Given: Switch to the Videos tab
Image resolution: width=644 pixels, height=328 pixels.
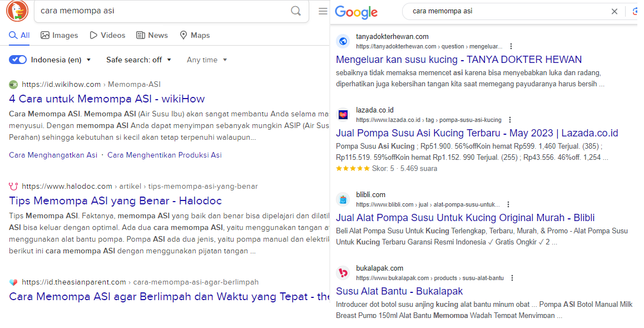Looking at the screenshot, I should [107, 35].
